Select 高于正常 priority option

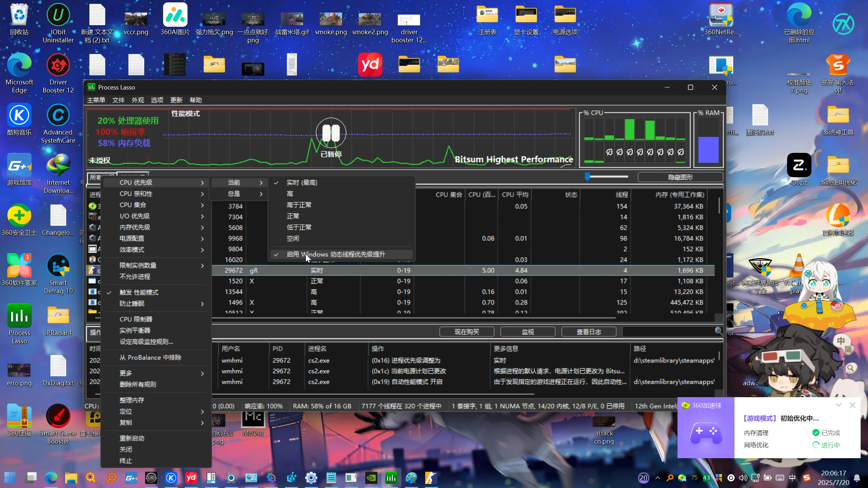[299, 205]
